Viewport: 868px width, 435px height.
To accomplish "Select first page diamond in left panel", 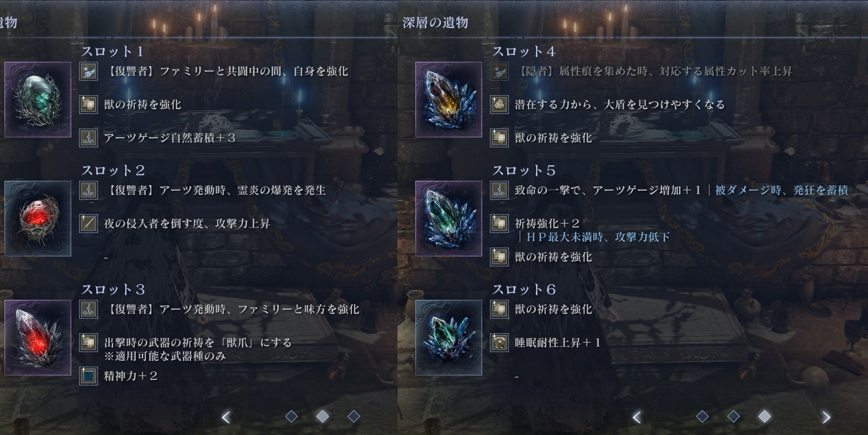I will point(291,416).
